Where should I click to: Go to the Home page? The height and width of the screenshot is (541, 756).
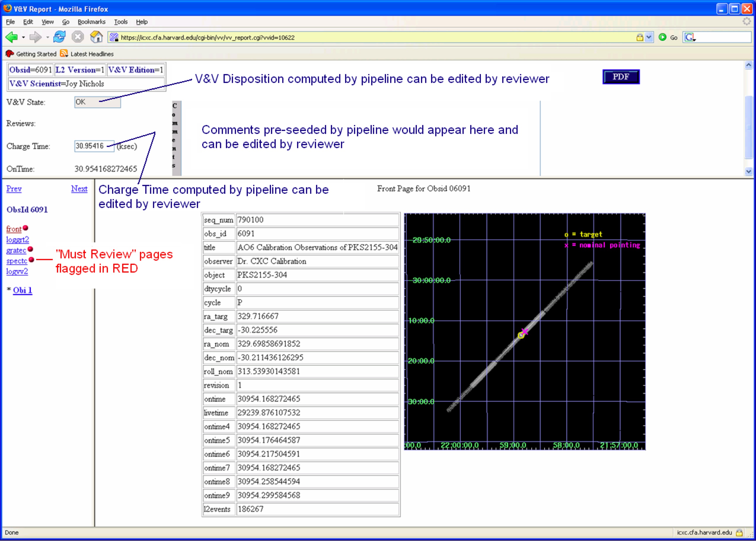click(96, 37)
